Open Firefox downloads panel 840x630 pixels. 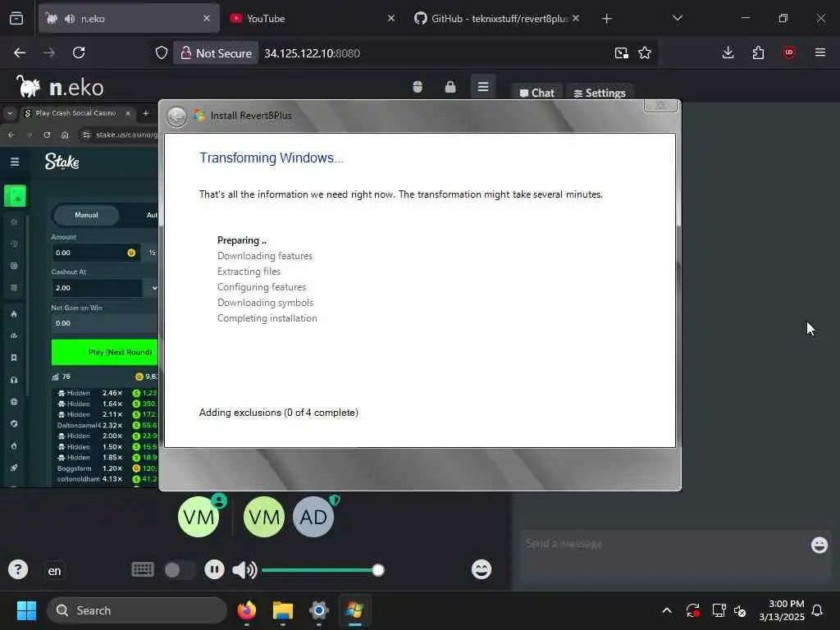(728, 52)
